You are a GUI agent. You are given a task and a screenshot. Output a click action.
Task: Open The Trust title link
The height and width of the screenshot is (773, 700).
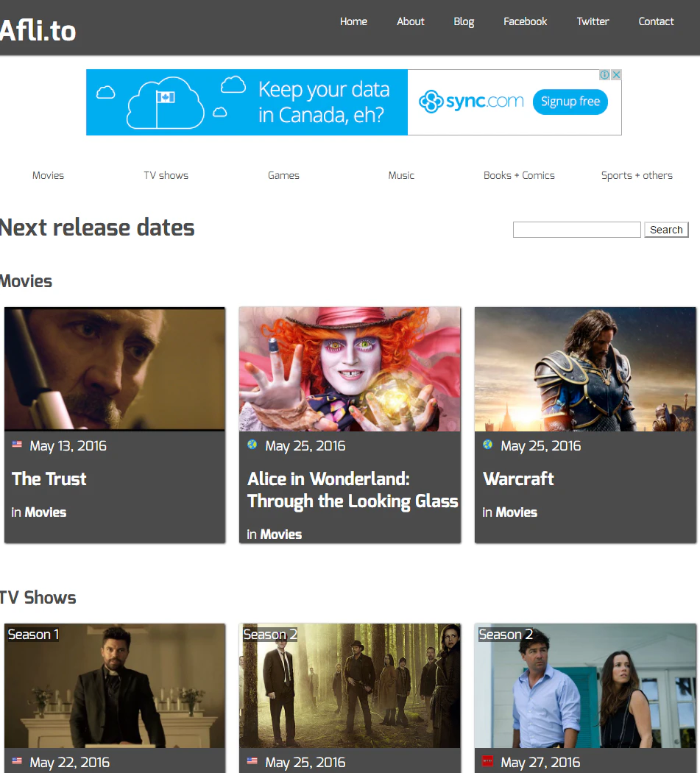[49, 479]
